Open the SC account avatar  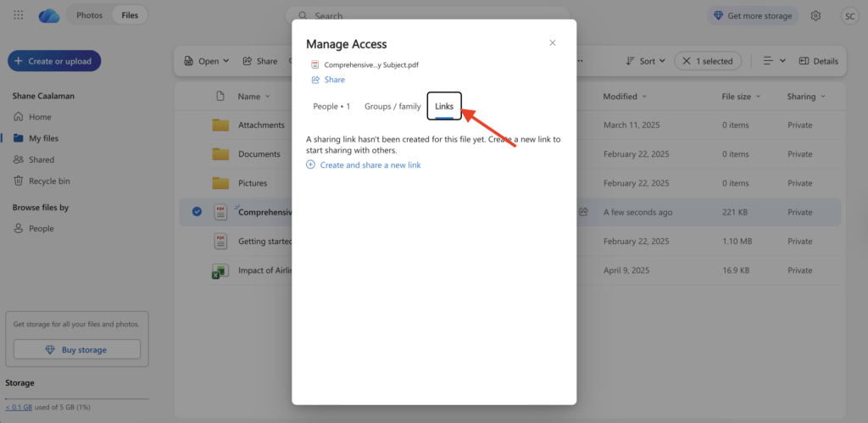tap(849, 16)
